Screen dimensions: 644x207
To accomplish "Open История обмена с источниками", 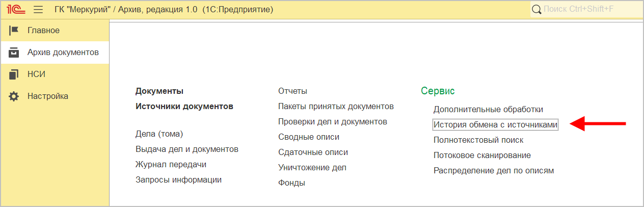I will click(x=495, y=125).
